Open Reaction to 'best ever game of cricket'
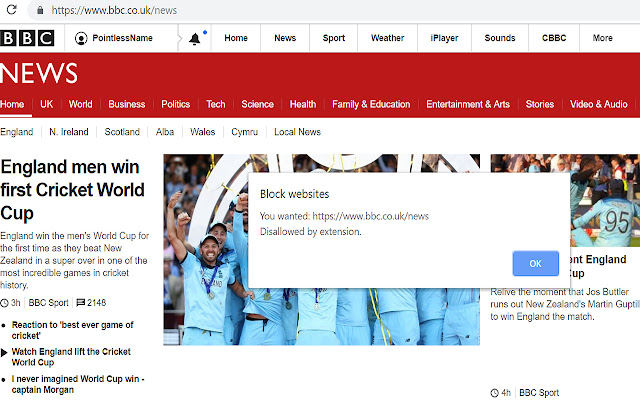Image resolution: width=640 pixels, height=400 pixels. (x=72, y=330)
